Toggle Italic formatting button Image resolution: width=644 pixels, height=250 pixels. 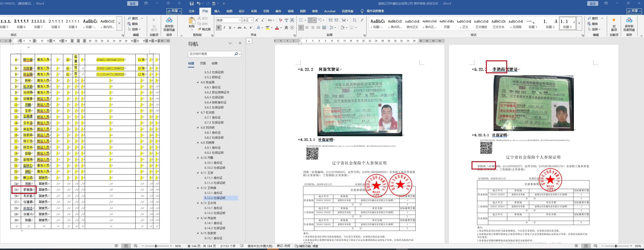click(224, 28)
